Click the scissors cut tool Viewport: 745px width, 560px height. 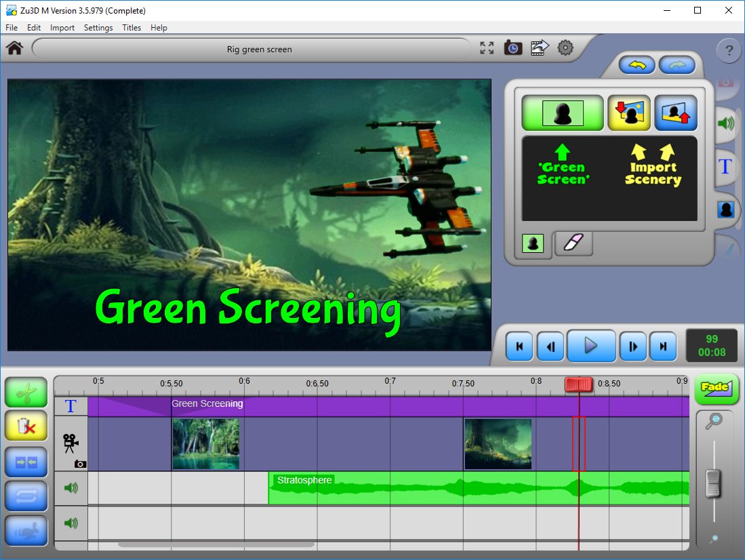[26, 393]
